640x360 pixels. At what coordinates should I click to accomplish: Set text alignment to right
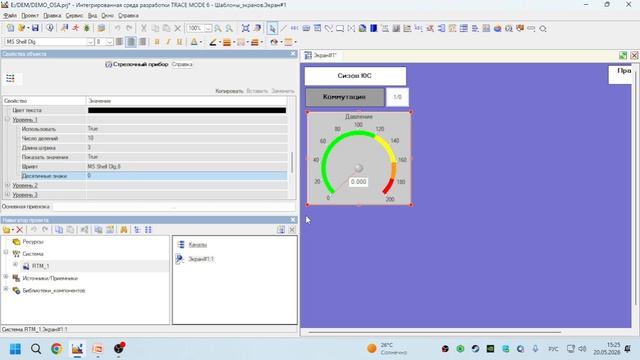[142, 42]
